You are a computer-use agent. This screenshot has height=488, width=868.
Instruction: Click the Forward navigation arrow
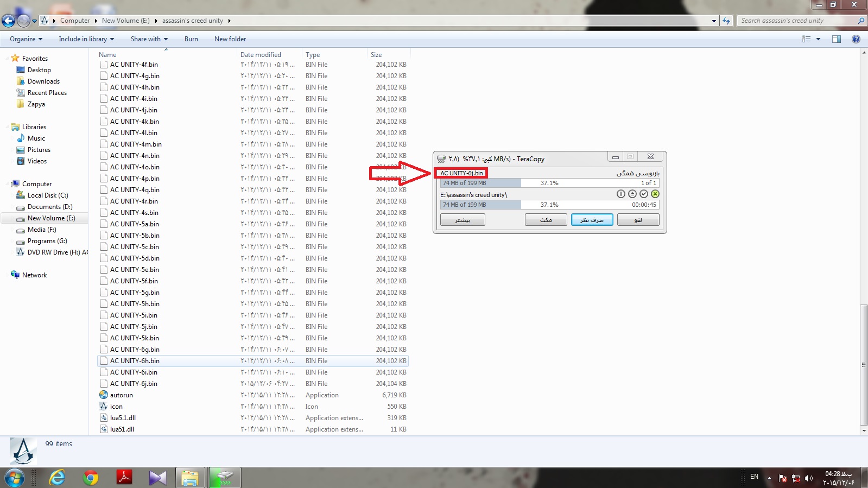[x=23, y=21]
